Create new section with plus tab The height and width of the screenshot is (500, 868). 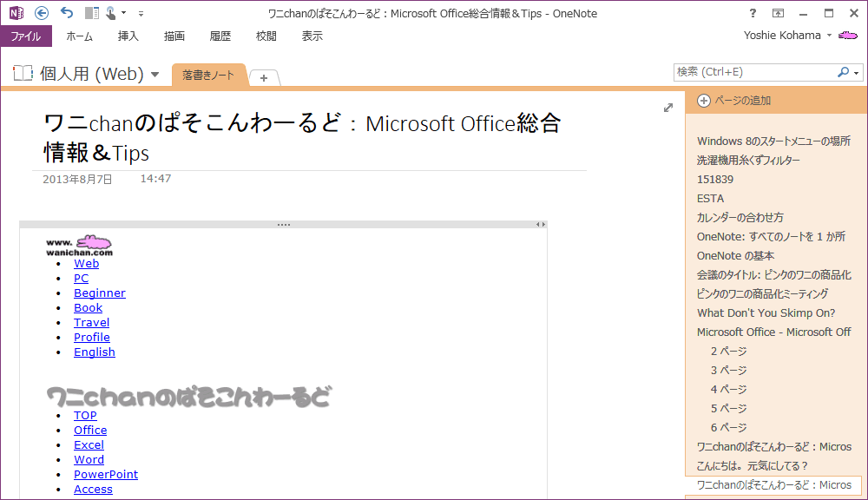(264, 78)
